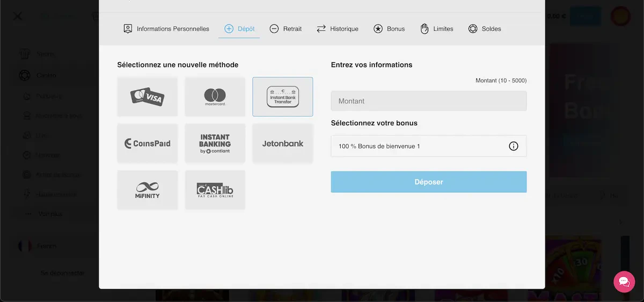
Task: View the Bonus tab
Action: (389, 28)
